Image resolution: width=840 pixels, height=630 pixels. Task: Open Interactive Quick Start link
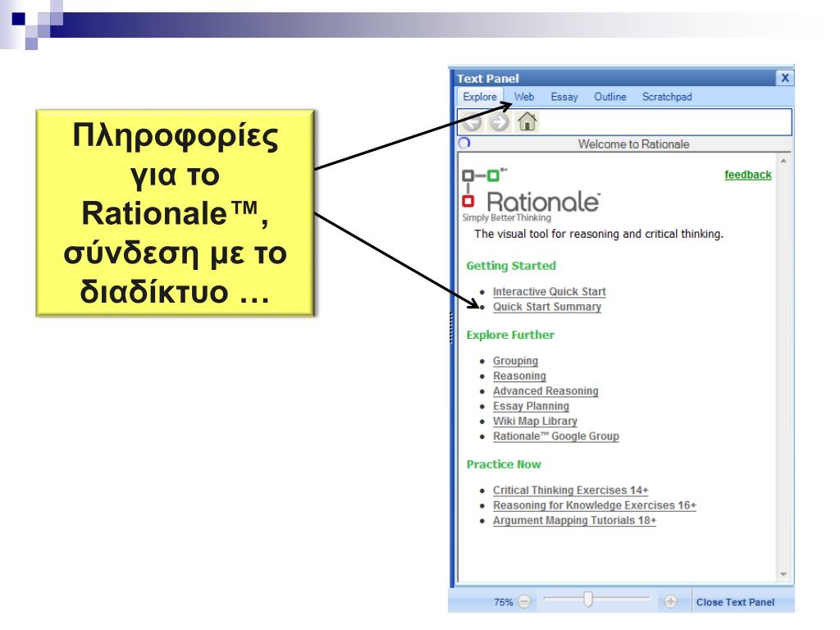click(x=549, y=291)
